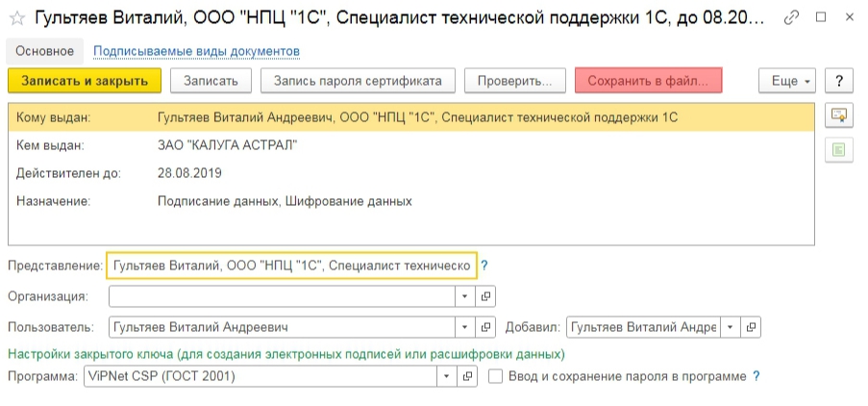Image resolution: width=868 pixels, height=406 pixels.
Task: Click Запись пароля сертификата button
Action: pos(358,81)
